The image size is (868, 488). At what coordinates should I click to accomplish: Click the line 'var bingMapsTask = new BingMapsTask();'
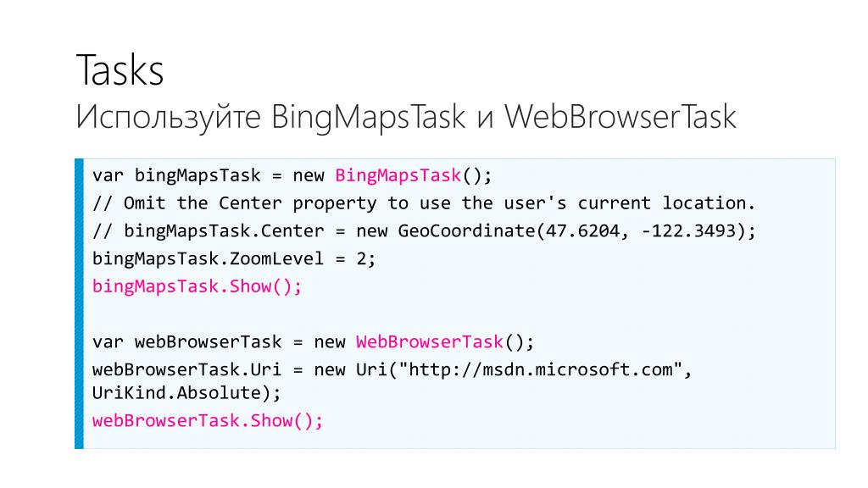(x=292, y=175)
